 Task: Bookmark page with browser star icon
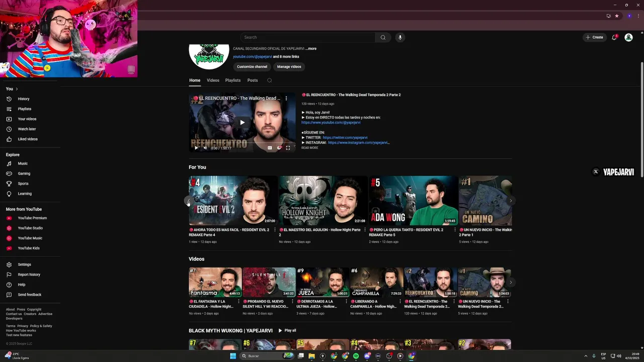[x=617, y=16]
